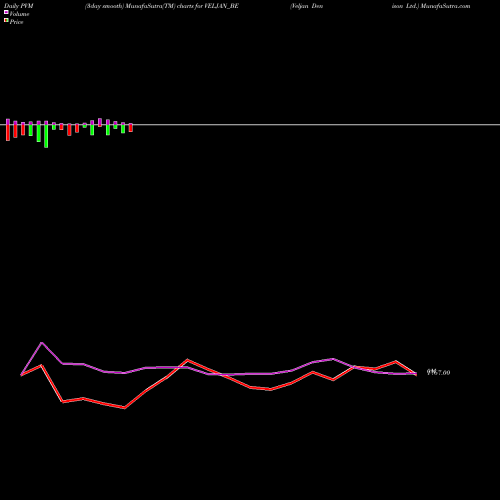500x500 pixels.
Task: Click the Volume legend color swatch
Action: click(x=6, y=12)
